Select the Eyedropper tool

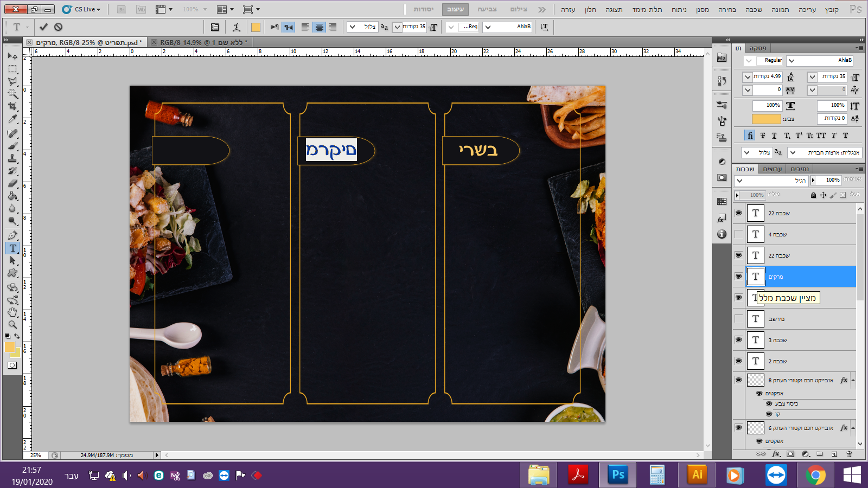12,119
